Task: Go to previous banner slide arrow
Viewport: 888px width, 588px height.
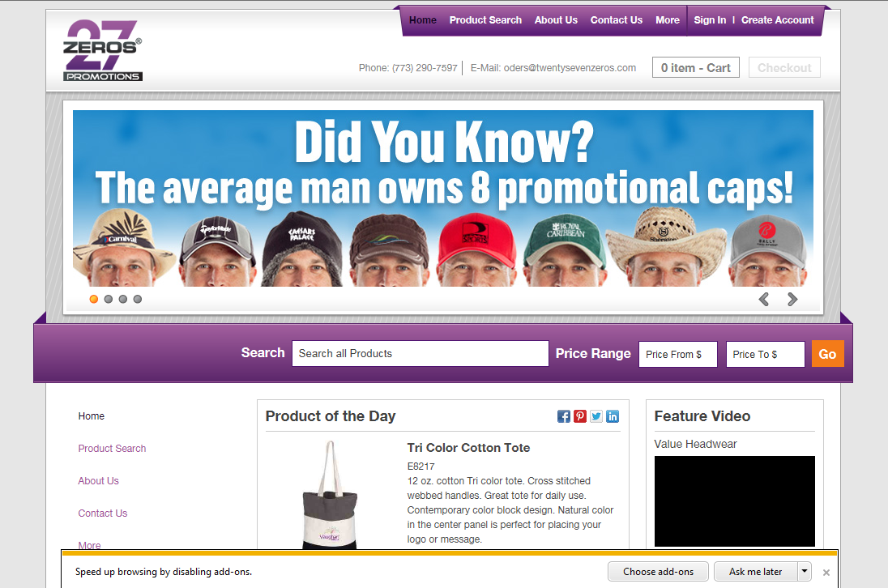Action: tap(763, 300)
